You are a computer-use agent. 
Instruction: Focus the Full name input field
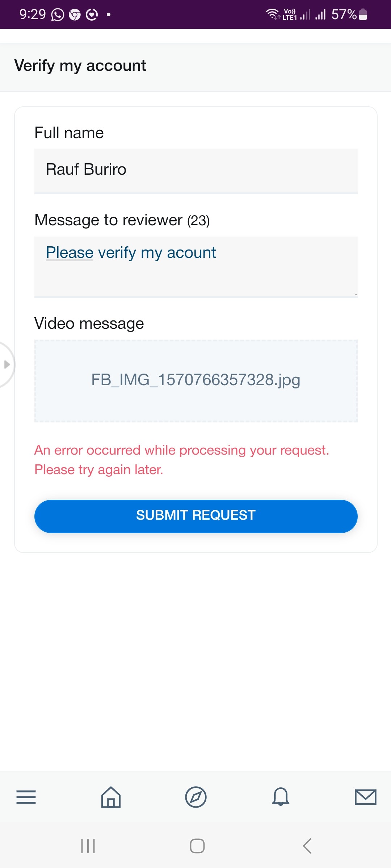196,170
